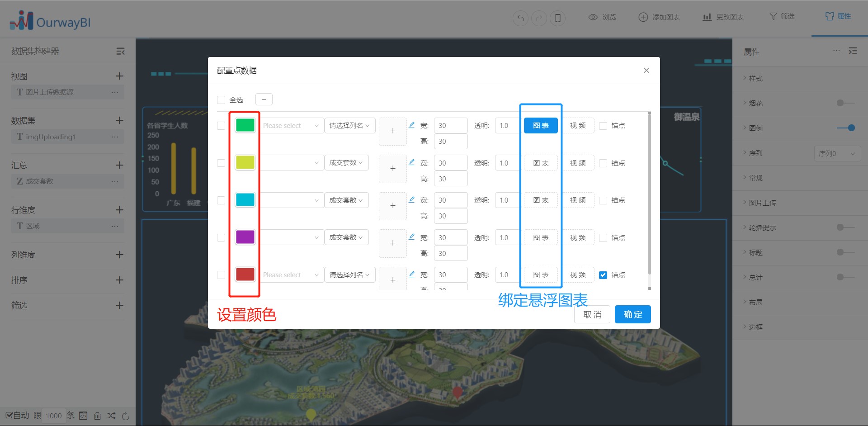Uncheck the checked 锚点 checkbox in last row
The image size is (868, 426).
pyautogui.click(x=603, y=275)
